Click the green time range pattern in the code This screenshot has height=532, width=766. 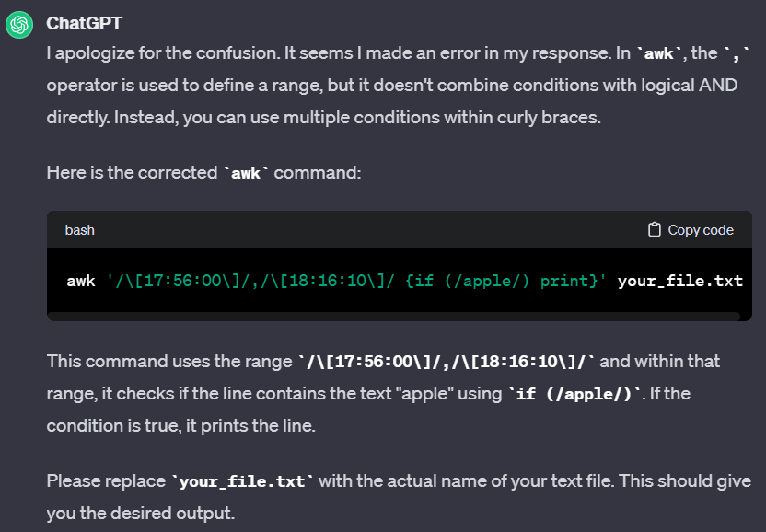(x=254, y=281)
